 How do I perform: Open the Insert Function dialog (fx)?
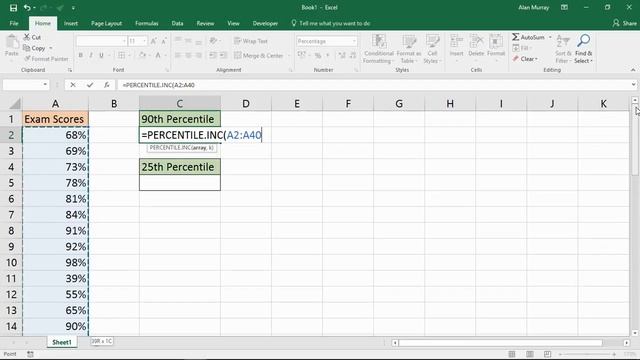click(x=107, y=85)
